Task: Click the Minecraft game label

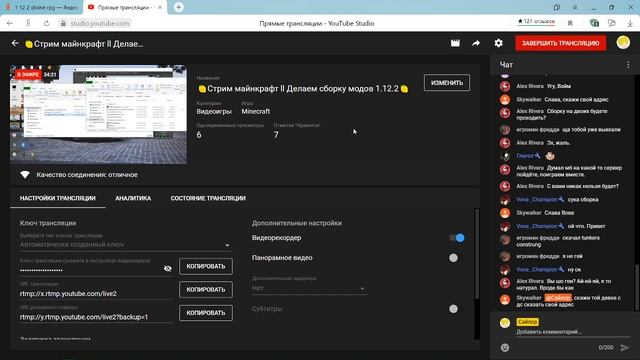Action: pos(256,111)
